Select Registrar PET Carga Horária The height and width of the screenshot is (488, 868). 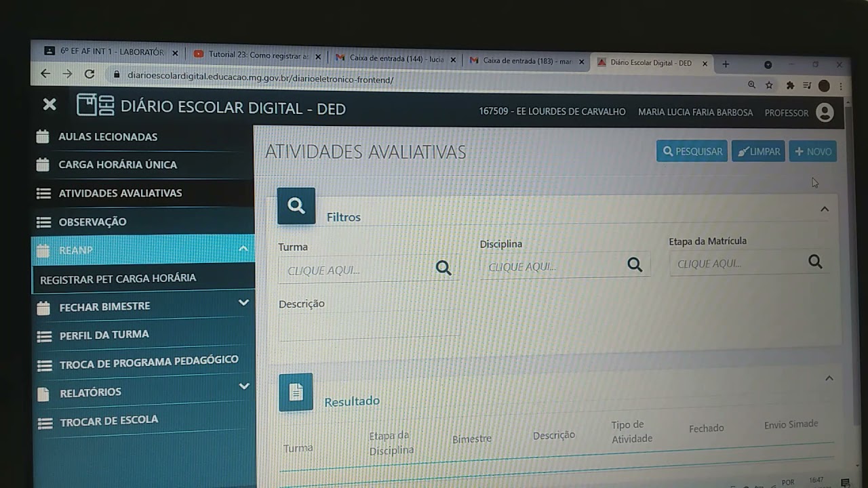tap(118, 278)
